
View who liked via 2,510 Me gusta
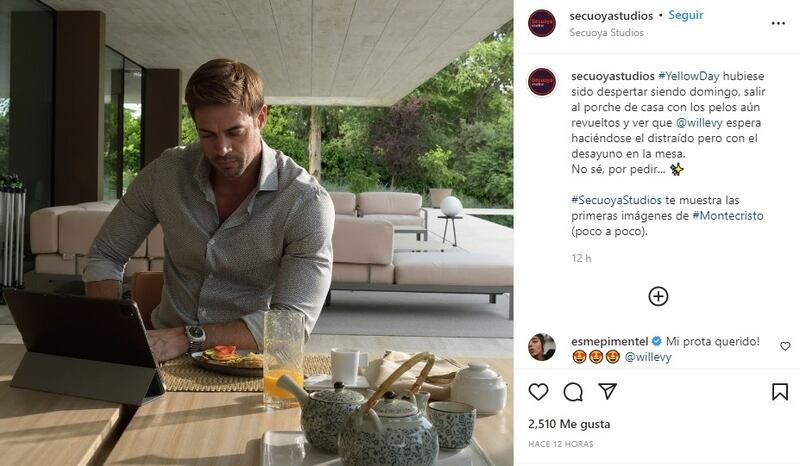[x=569, y=424]
